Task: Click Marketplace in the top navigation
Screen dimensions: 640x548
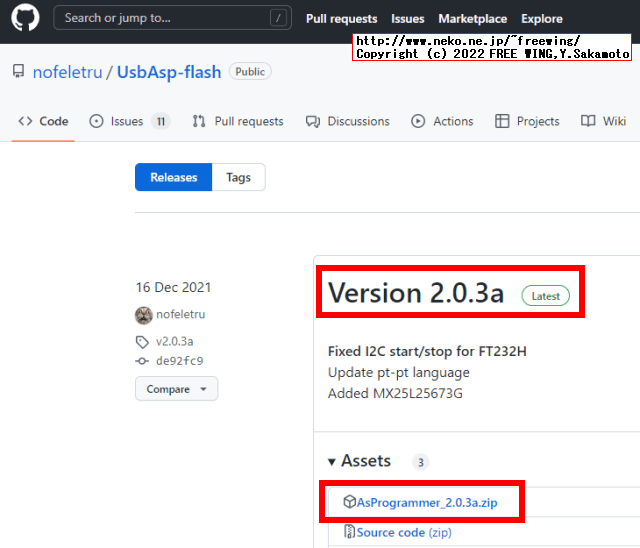Action: (x=473, y=18)
